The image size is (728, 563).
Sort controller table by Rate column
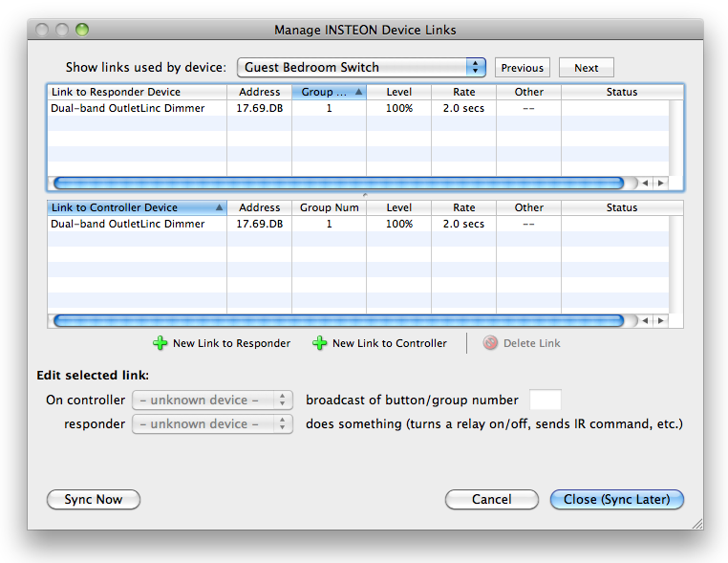(x=463, y=207)
